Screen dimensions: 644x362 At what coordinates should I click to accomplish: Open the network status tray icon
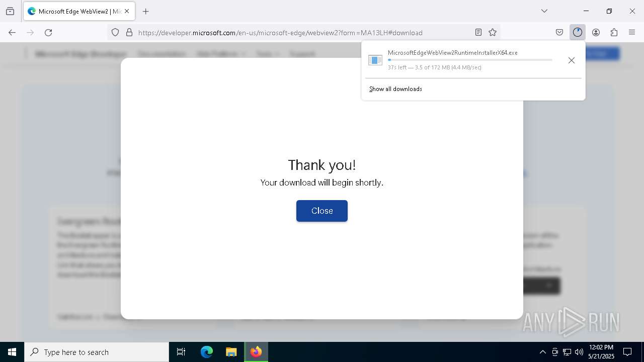(567, 352)
